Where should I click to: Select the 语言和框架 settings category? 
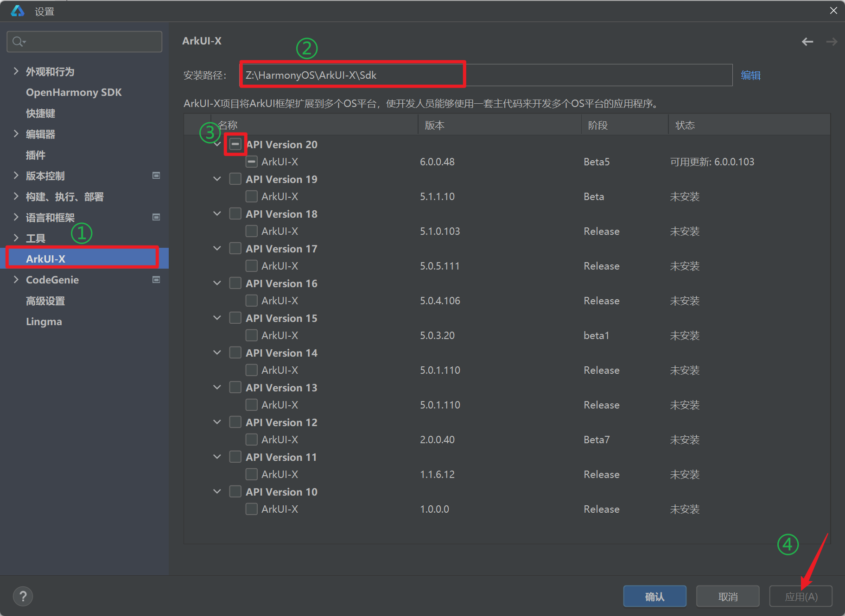tap(50, 217)
